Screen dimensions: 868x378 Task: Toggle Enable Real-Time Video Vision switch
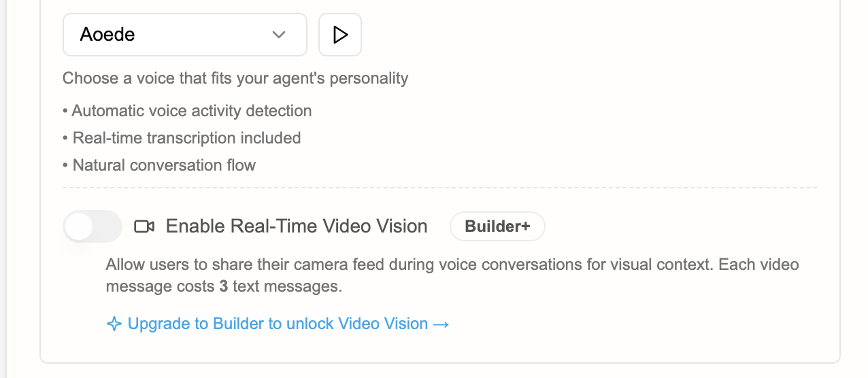pos(93,226)
